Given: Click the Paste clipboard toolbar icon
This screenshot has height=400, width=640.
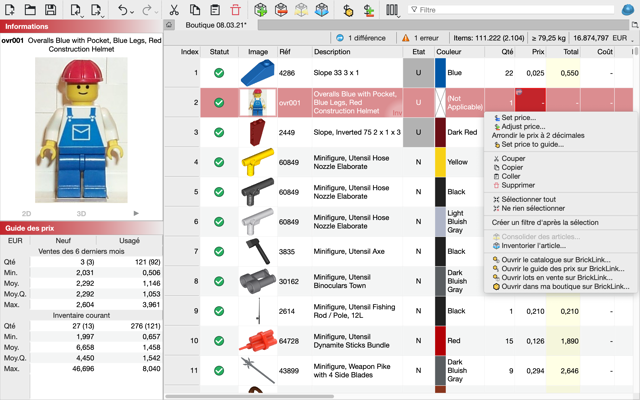Looking at the screenshot, I should pos(215,9).
